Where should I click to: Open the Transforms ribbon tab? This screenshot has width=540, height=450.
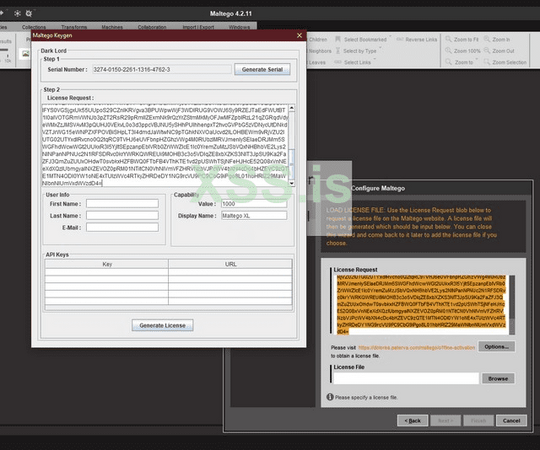(x=74, y=27)
